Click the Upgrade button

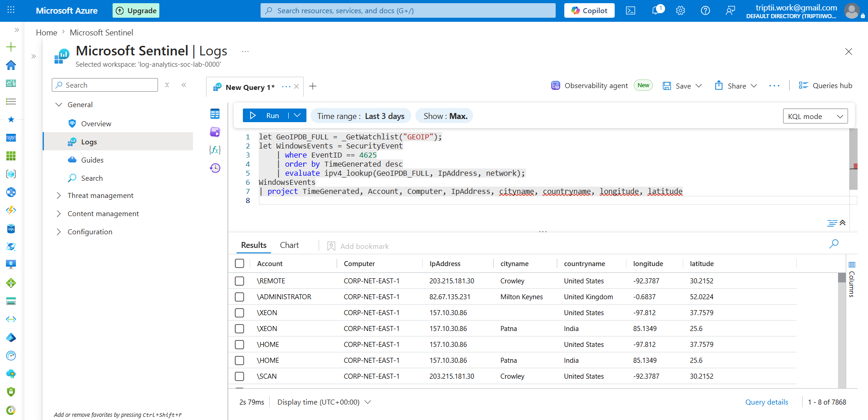pos(136,10)
